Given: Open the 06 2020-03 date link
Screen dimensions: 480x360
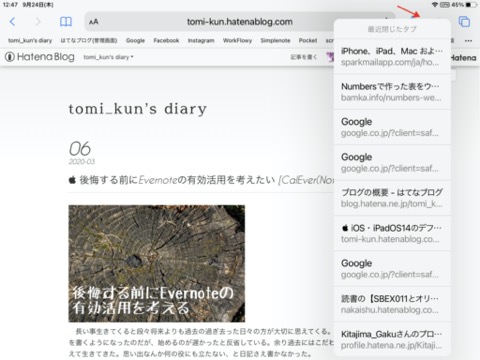Looking at the screenshot, I should click(x=82, y=153).
